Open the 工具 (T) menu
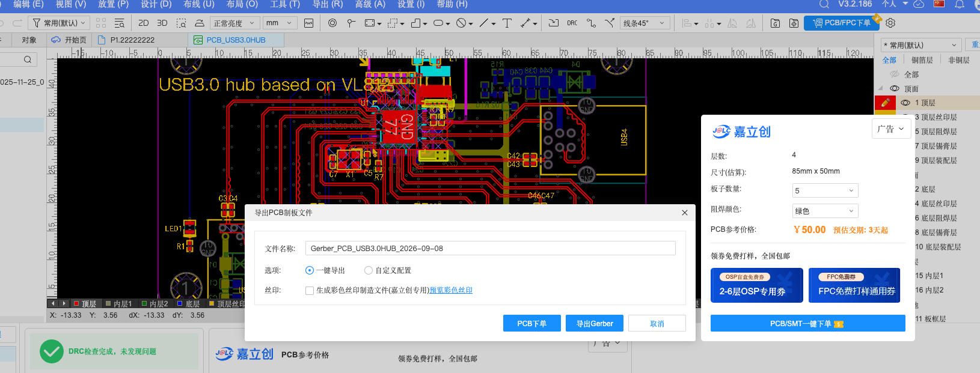Image resolution: width=980 pixels, height=373 pixels. click(x=285, y=4)
